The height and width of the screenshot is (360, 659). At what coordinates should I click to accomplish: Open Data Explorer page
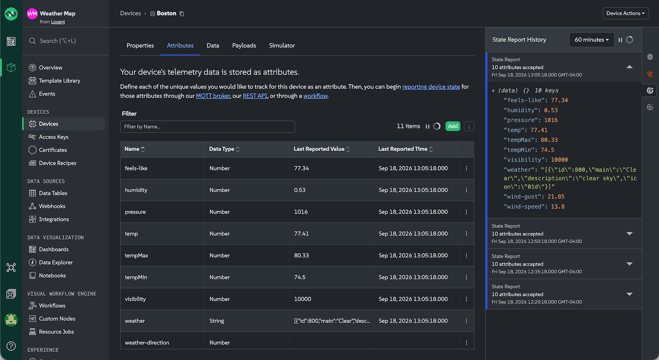click(55, 263)
